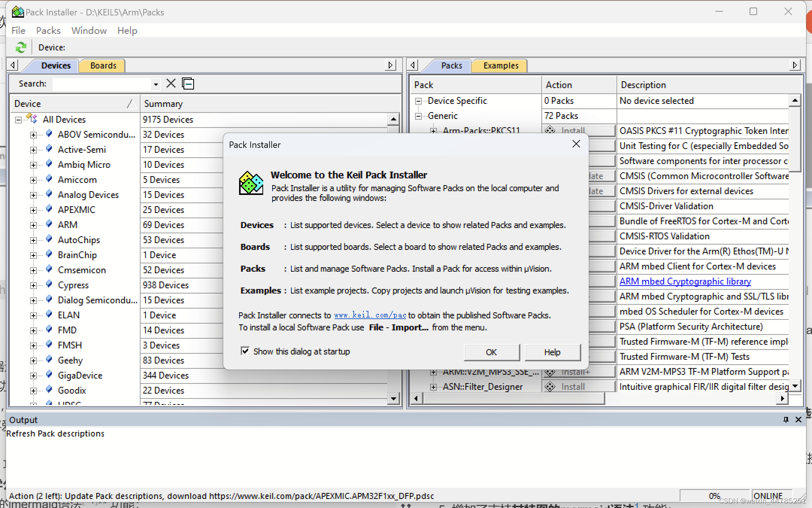This screenshot has height=508, width=812.
Task: Click the green refresh packs toolbar icon
Action: click(x=21, y=47)
